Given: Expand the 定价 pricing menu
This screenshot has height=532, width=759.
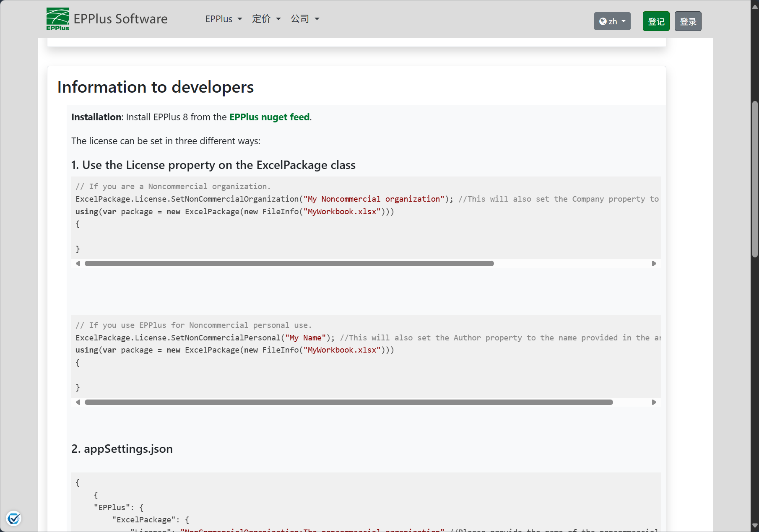Looking at the screenshot, I should 266,19.
